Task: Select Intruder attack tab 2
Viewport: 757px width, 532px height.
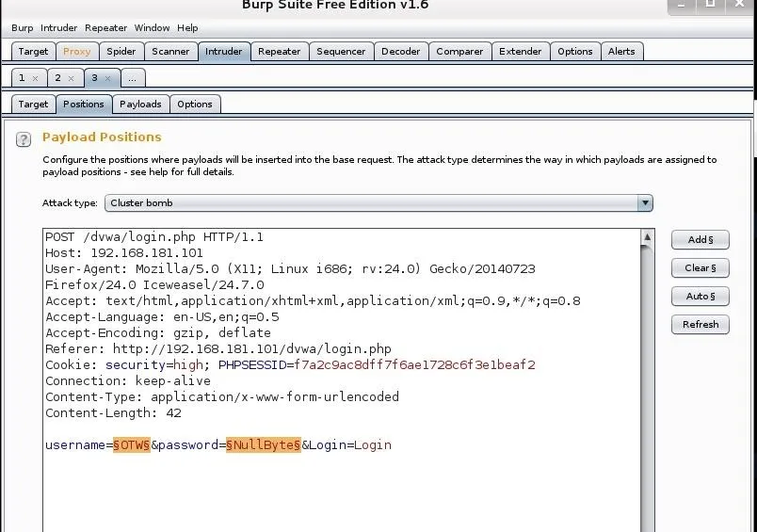Action: click(x=58, y=78)
